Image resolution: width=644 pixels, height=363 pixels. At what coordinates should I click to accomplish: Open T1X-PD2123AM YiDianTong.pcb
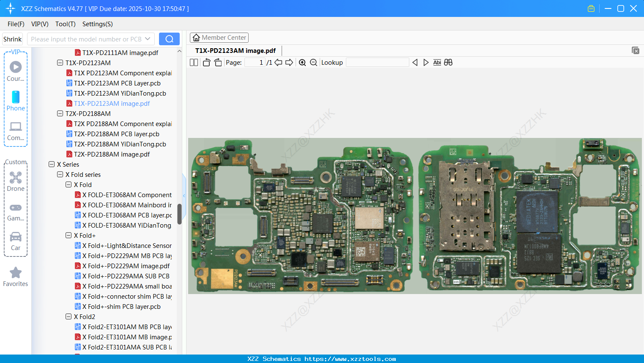click(116, 93)
